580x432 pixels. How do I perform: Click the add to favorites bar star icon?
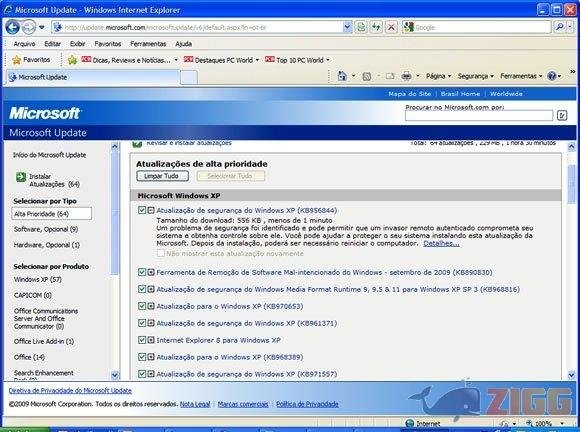(x=72, y=60)
